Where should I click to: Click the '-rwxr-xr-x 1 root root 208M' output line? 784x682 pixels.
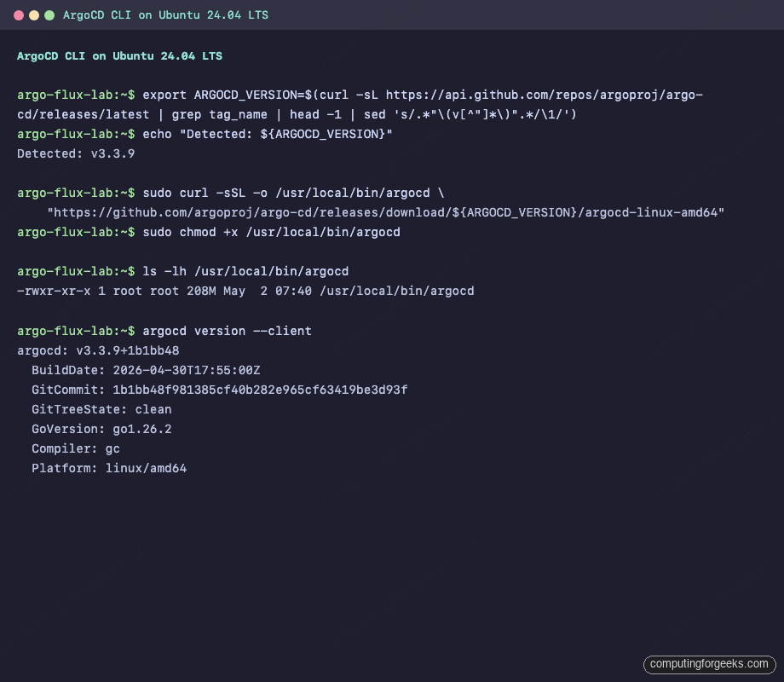point(245,292)
